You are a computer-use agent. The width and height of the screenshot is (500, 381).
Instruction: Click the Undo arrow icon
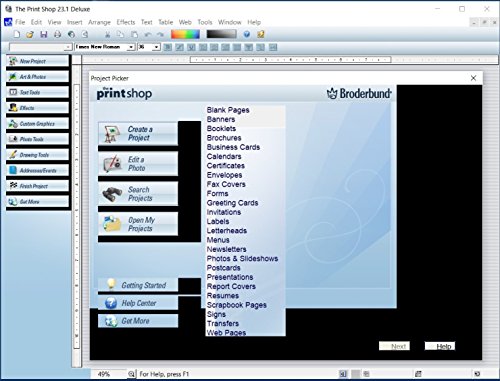pyautogui.click(x=148, y=34)
